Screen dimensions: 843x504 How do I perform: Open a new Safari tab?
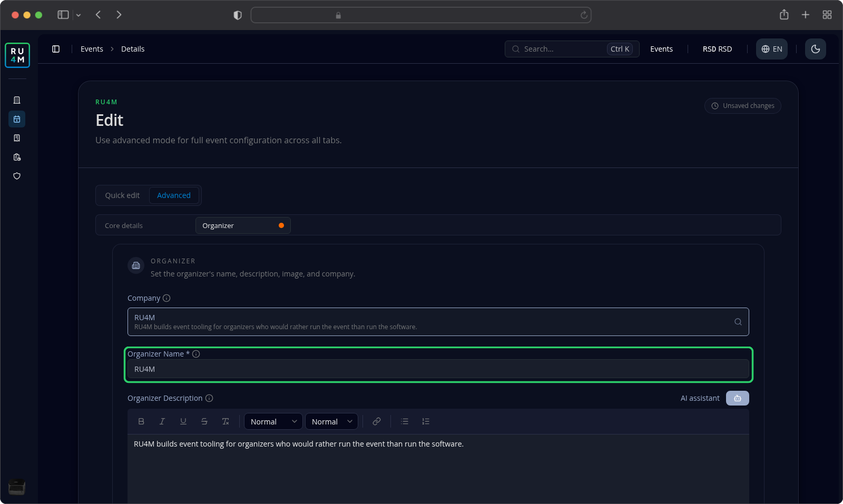click(806, 15)
